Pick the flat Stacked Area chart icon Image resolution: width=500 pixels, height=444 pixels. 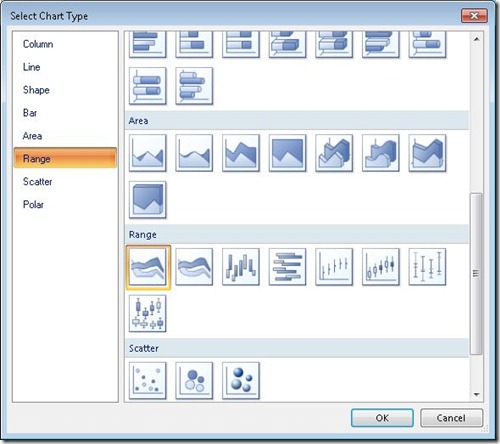(x=241, y=153)
